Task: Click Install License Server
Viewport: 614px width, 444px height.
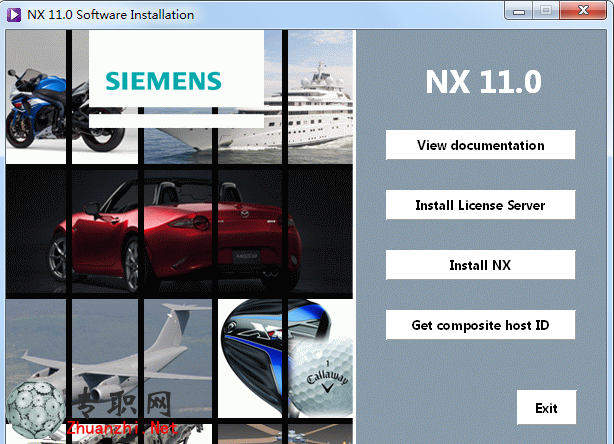Action: tap(480, 205)
